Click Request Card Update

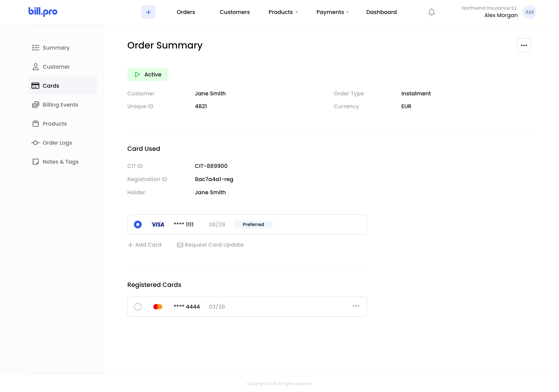[210, 245]
